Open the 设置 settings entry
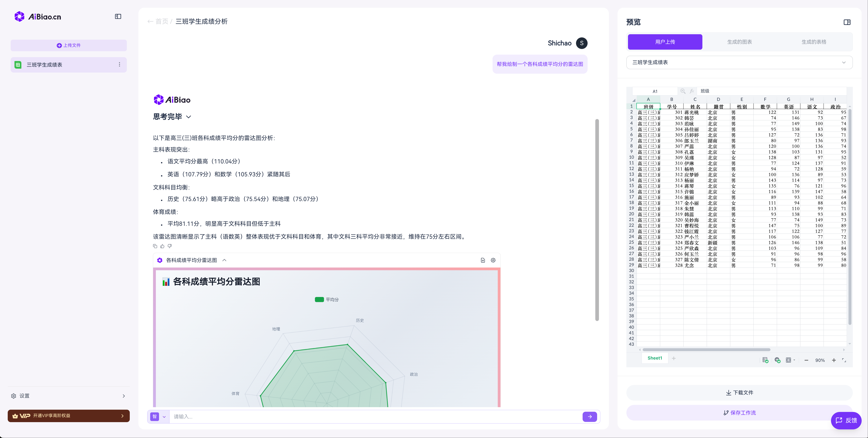 pyautogui.click(x=69, y=396)
